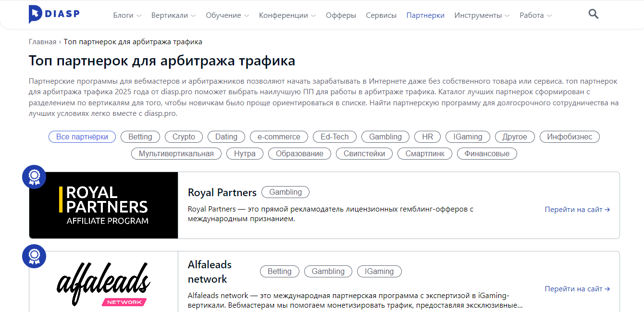
Task: Toggle the Ed-Tech filter
Action: (x=334, y=137)
